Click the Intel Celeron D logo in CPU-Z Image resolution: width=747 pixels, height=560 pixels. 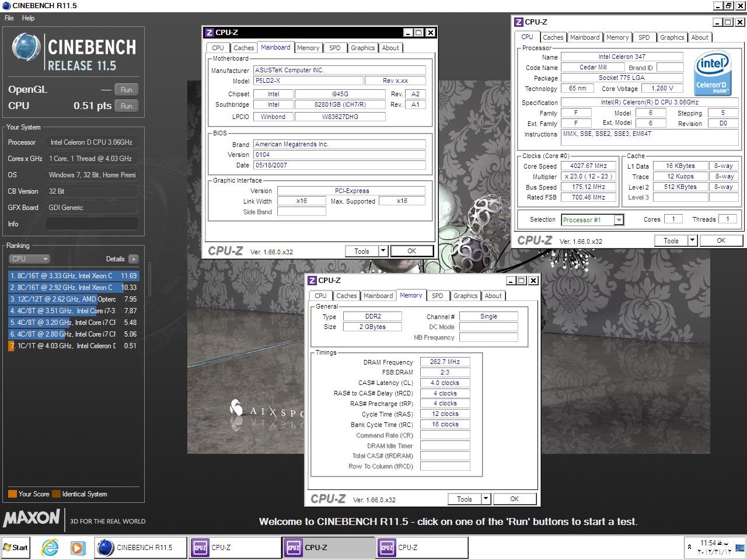point(711,73)
